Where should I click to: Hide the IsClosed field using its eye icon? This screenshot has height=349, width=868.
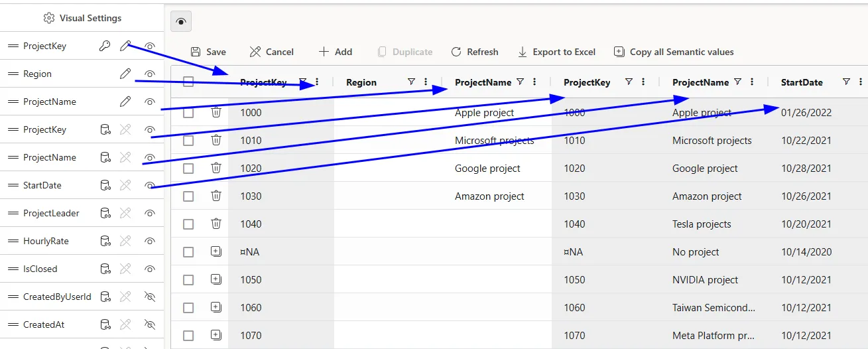(x=150, y=269)
